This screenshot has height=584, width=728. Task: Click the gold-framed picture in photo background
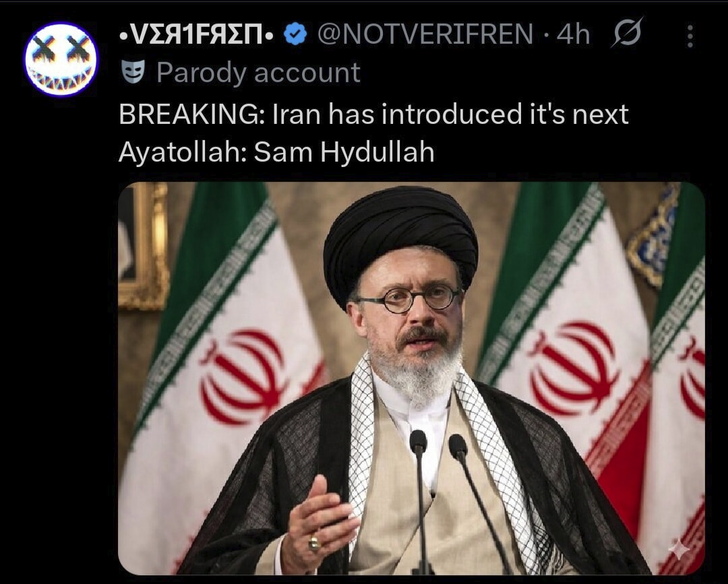(x=142, y=246)
